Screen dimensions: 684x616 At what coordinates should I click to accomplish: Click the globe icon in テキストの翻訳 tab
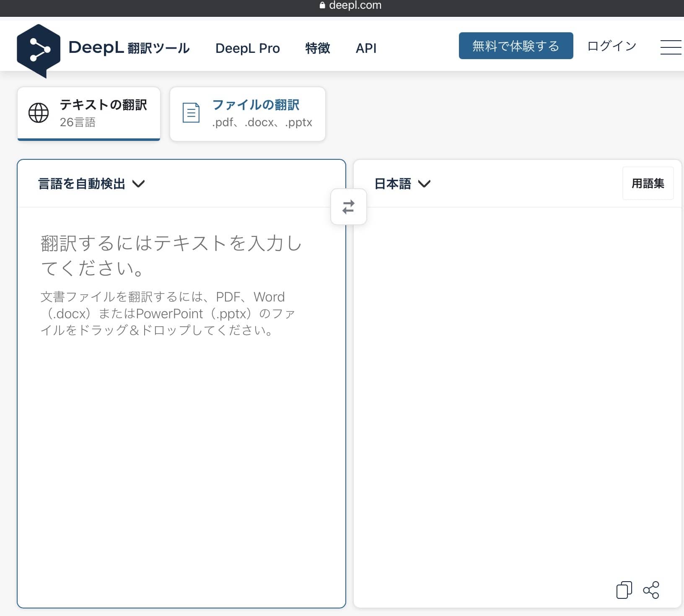pos(39,113)
